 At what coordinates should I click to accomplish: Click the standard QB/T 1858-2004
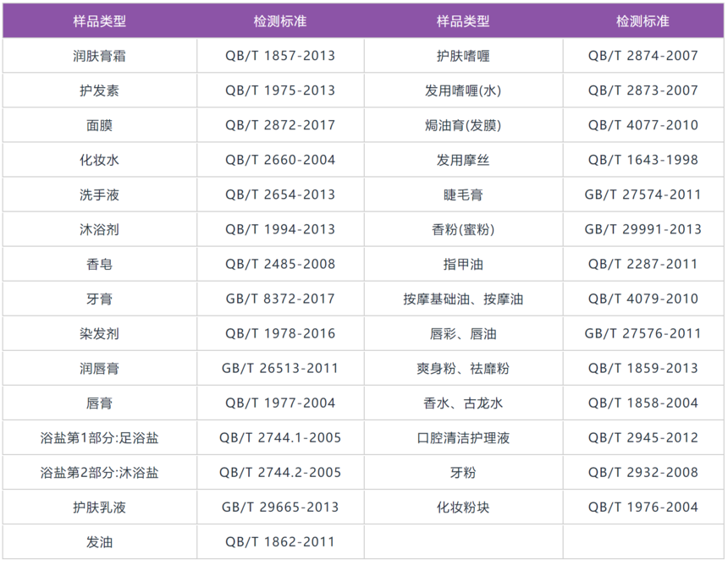point(643,403)
